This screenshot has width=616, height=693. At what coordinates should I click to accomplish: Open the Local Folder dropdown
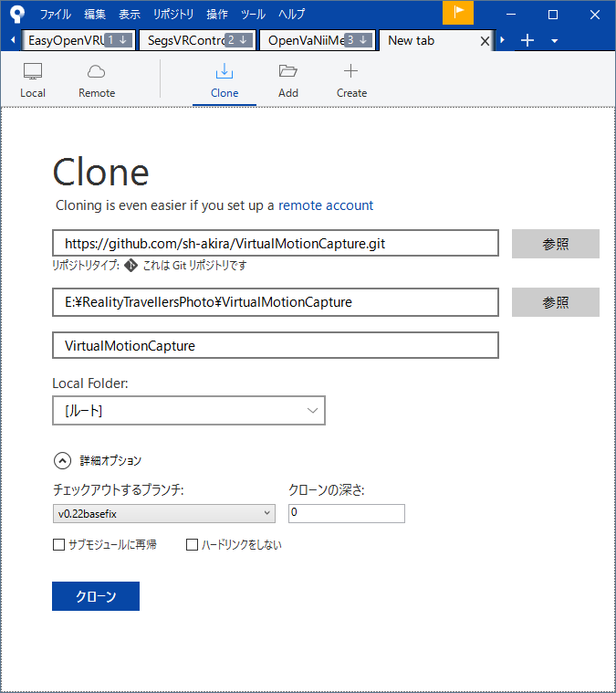click(189, 411)
